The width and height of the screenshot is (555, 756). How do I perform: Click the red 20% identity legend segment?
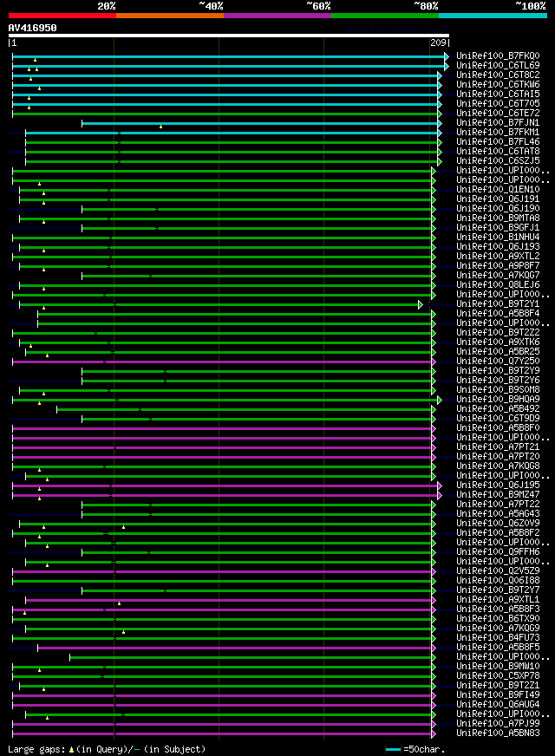(62, 16)
